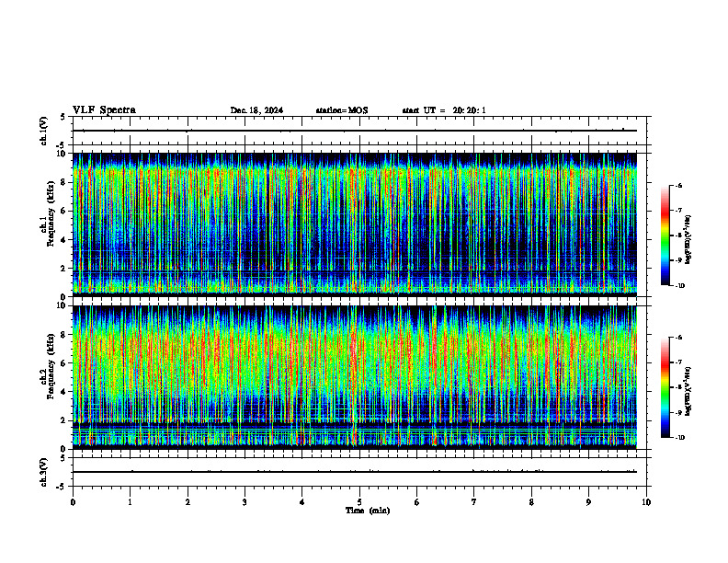This screenshot has width=728, height=563.
Task: Click the "VLF Spectra" plot title
Action: point(104,109)
